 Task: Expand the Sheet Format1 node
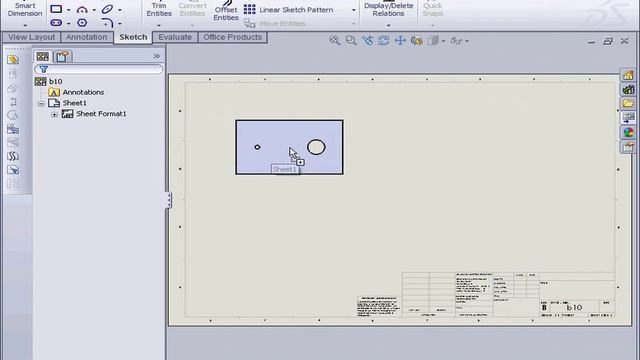tap(54, 115)
